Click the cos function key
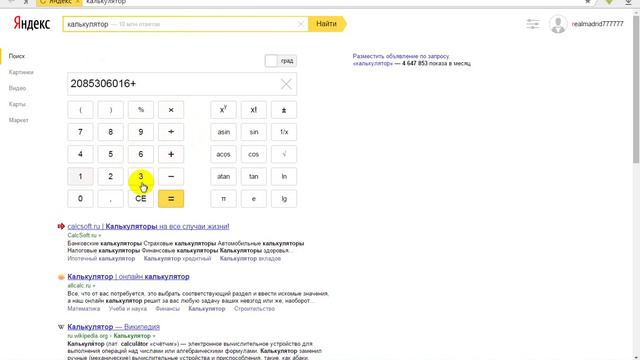The height and width of the screenshot is (360, 640). pyautogui.click(x=253, y=154)
